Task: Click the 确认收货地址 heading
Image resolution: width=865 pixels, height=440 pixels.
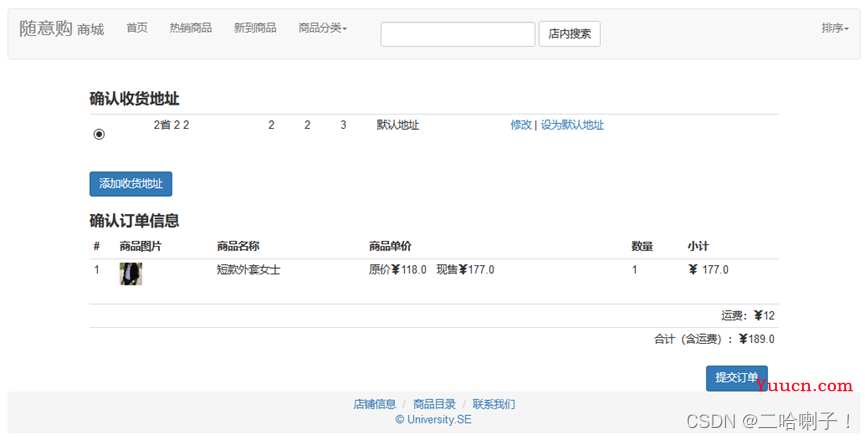Action: point(134,99)
